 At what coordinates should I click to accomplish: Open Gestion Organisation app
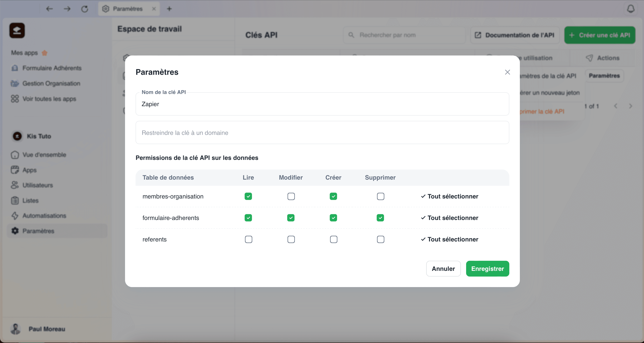click(45, 83)
